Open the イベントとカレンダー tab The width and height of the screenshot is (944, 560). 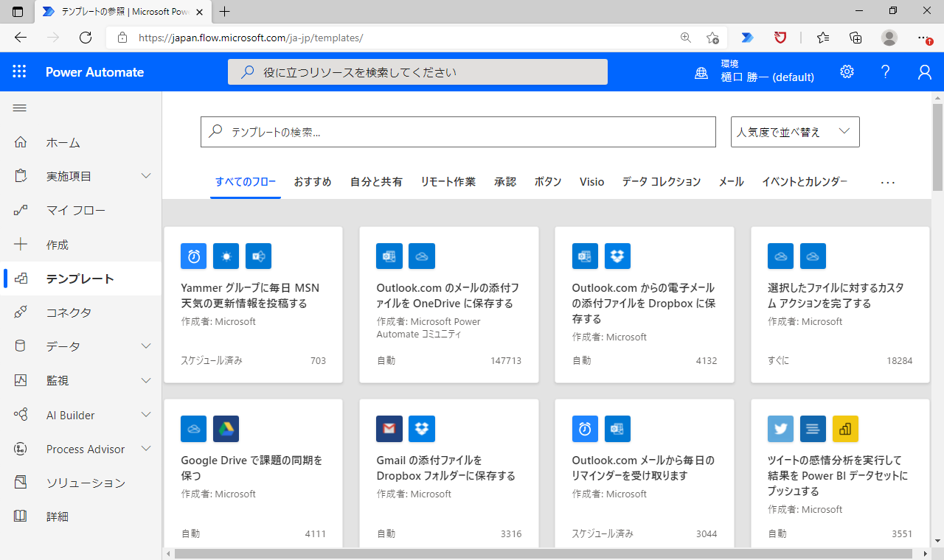tap(805, 182)
